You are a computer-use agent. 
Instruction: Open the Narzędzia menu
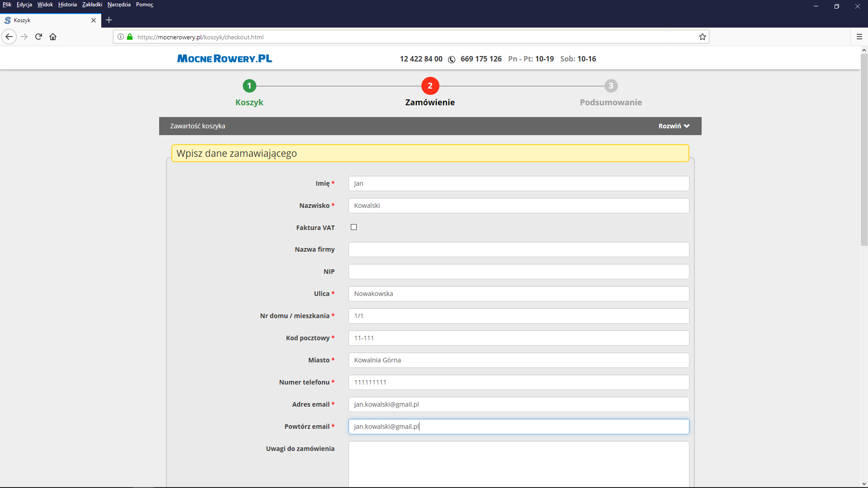(119, 5)
